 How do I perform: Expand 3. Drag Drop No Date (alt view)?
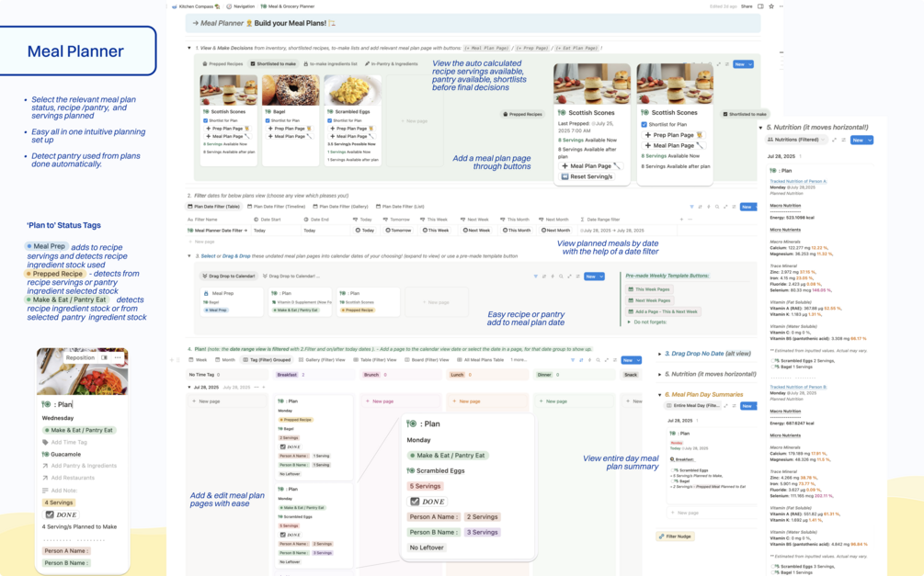tap(659, 354)
